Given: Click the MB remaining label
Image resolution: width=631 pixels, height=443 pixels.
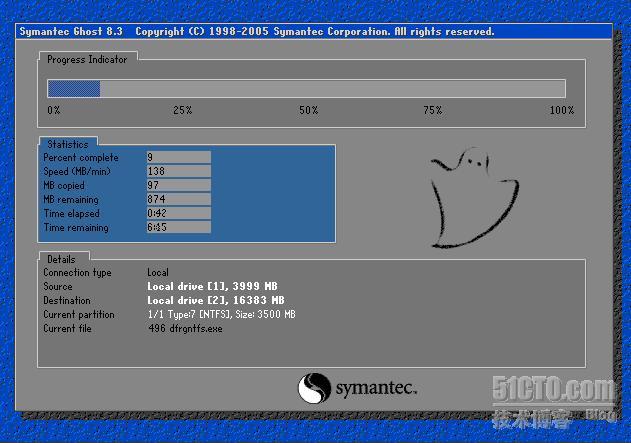Looking at the screenshot, I should pyautogui.click(x=71, y=200).
